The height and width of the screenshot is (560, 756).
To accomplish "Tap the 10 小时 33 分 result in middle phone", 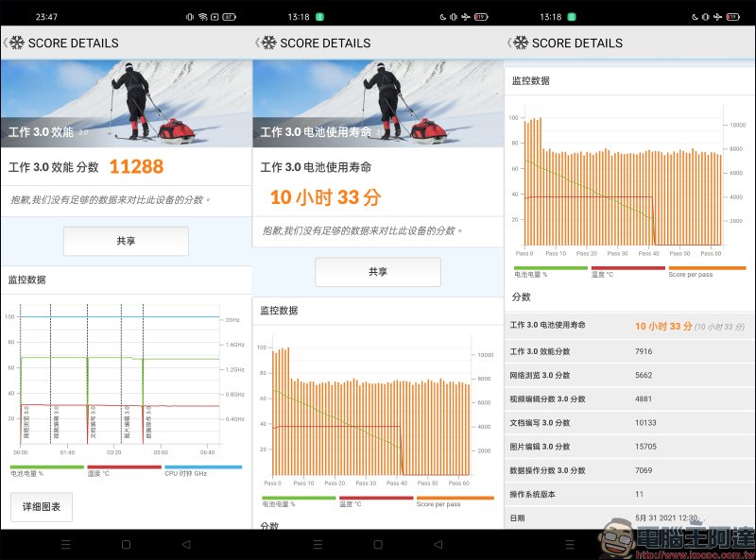I will pos(325,197).
